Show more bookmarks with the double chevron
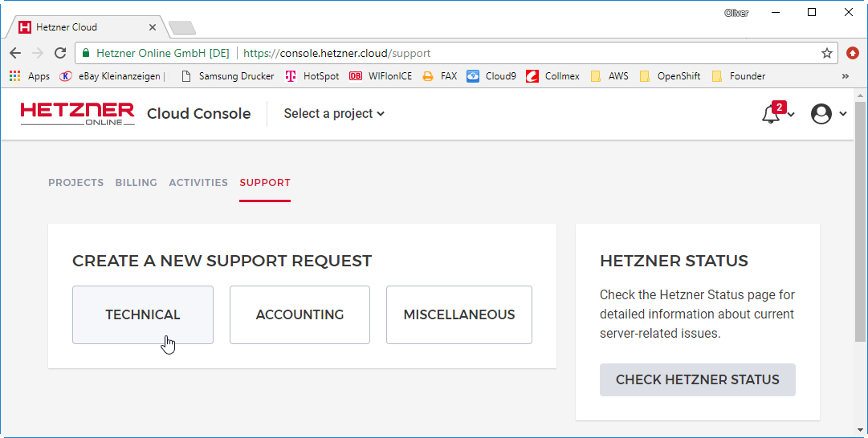Screen dimensions: 868x438 tap(846, 76)
